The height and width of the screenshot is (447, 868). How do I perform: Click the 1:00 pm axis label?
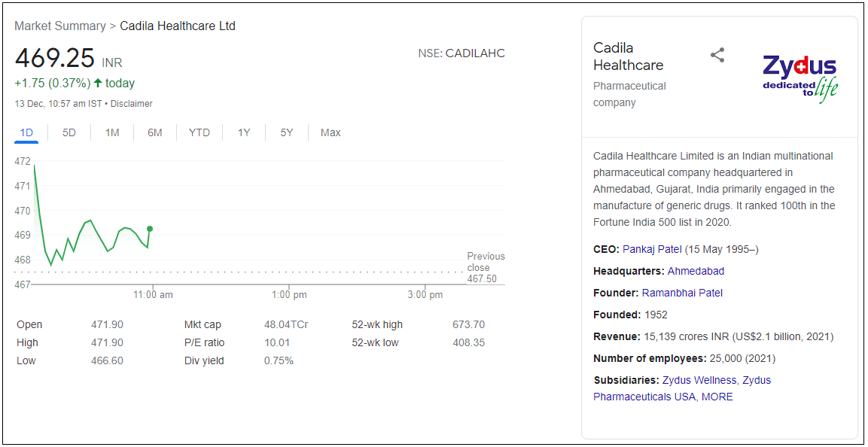[x=289, y=295]
